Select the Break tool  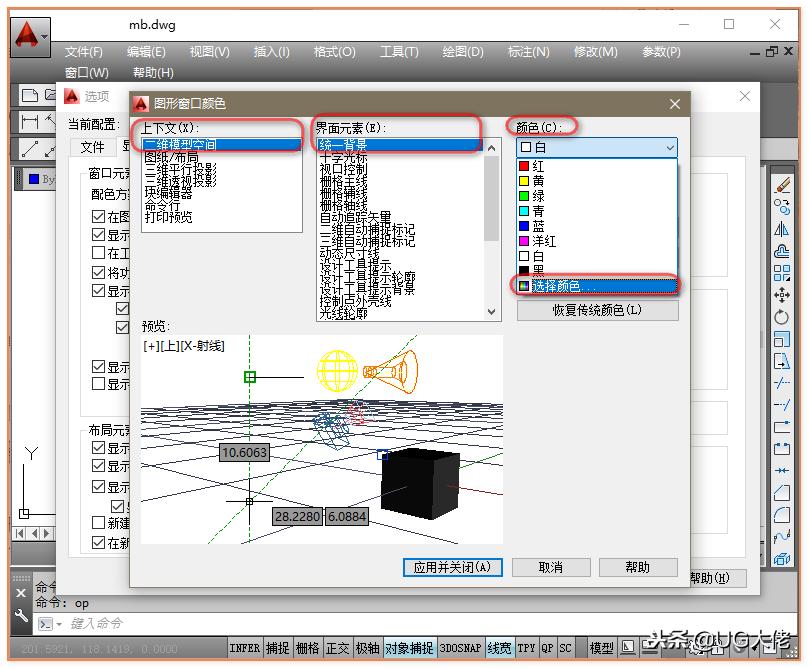[x=782, y=448]
